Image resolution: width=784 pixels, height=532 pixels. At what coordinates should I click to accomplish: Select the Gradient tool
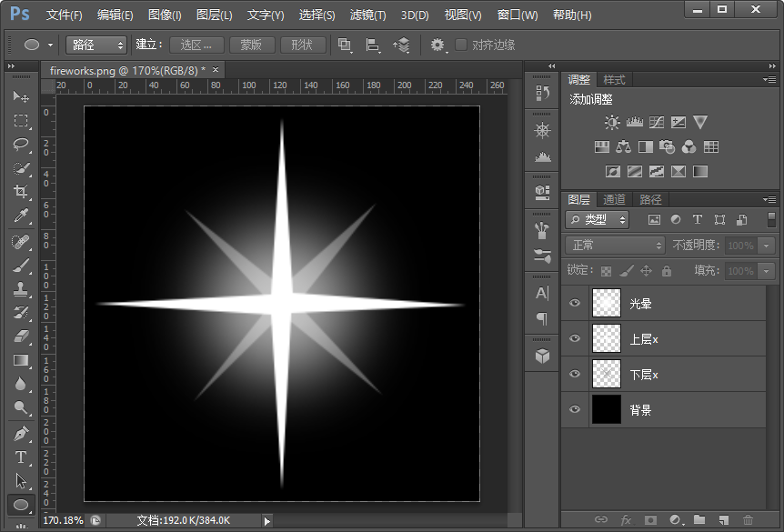tap(21, 360)
